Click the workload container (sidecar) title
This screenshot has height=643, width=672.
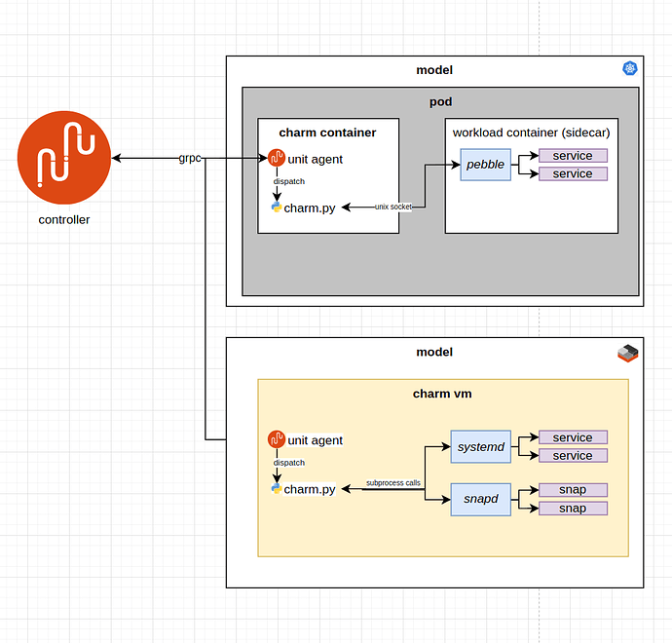[531, 132]
